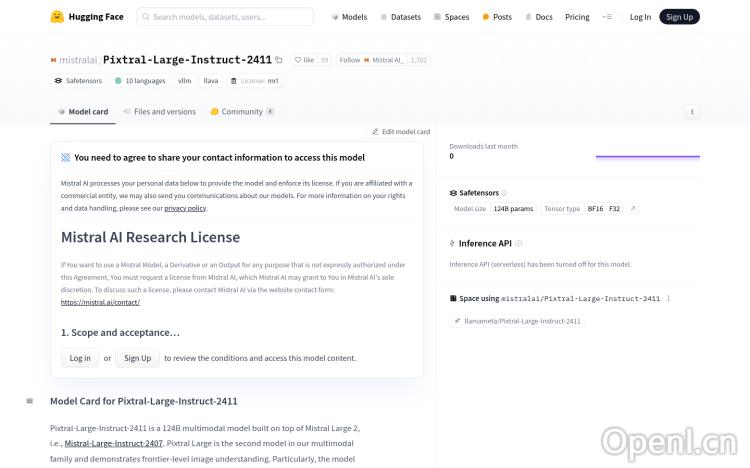Click table of contents icon beside Model Card heading
The height and width of the screenshot is (468, 750).
[30, 401]
